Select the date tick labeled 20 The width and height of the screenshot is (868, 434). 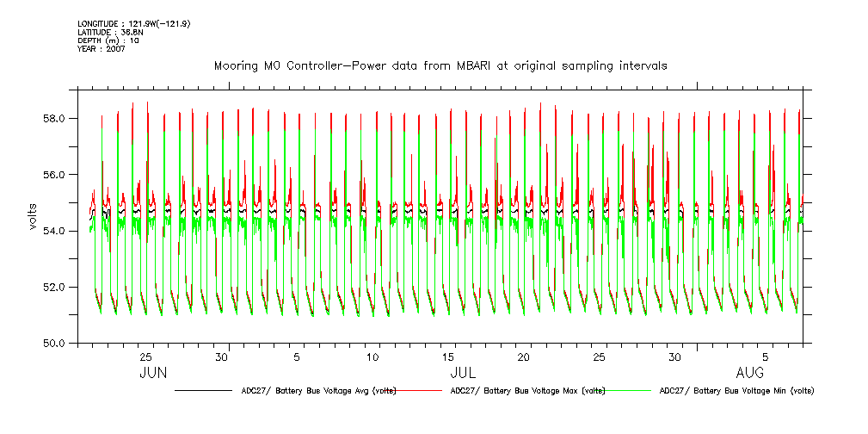pos(523,356)
